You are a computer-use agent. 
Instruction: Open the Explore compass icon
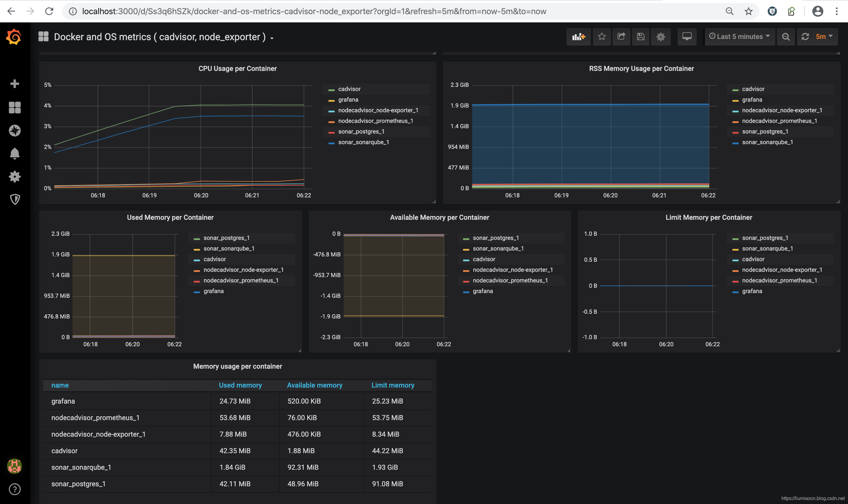click(x=14, y=130)
